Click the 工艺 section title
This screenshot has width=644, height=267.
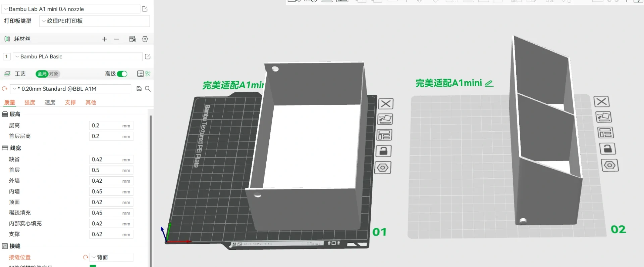(x=20, y=74)
